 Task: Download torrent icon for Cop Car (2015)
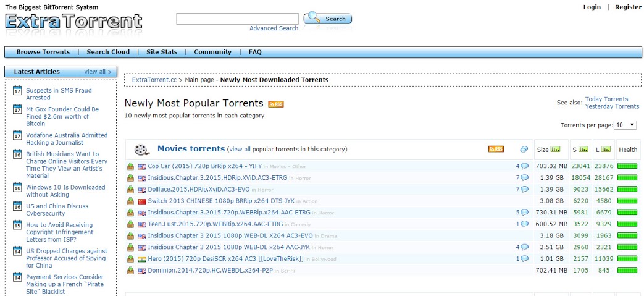131,166
